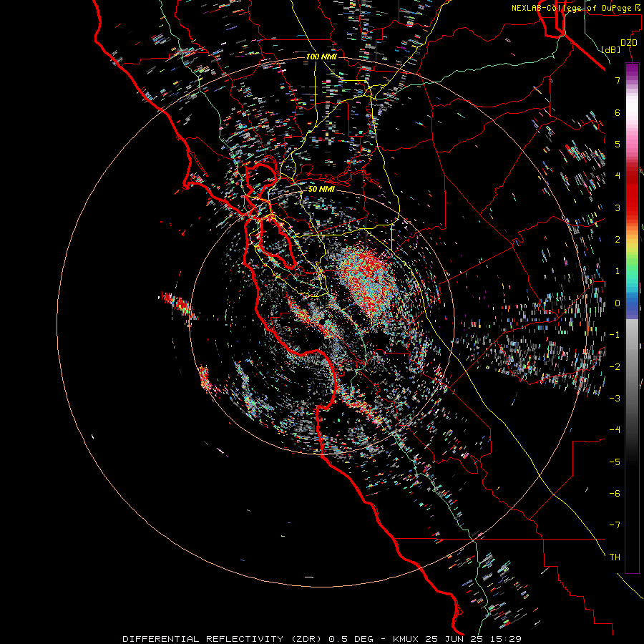Image resolution: width=644 pixels, height=644 pixels.
Task: Click the "50 NMI" range ring label
Action: pyautogui.click(x=321, y=189)
